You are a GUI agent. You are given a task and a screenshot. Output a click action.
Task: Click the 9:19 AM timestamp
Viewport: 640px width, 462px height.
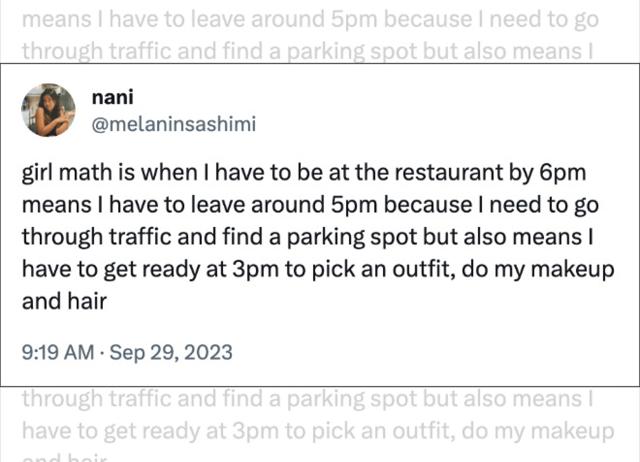58,352
